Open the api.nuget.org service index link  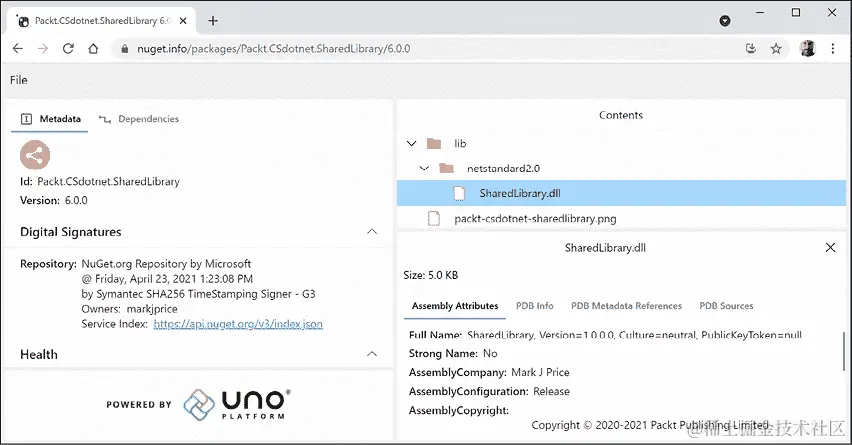pos(238,324)
